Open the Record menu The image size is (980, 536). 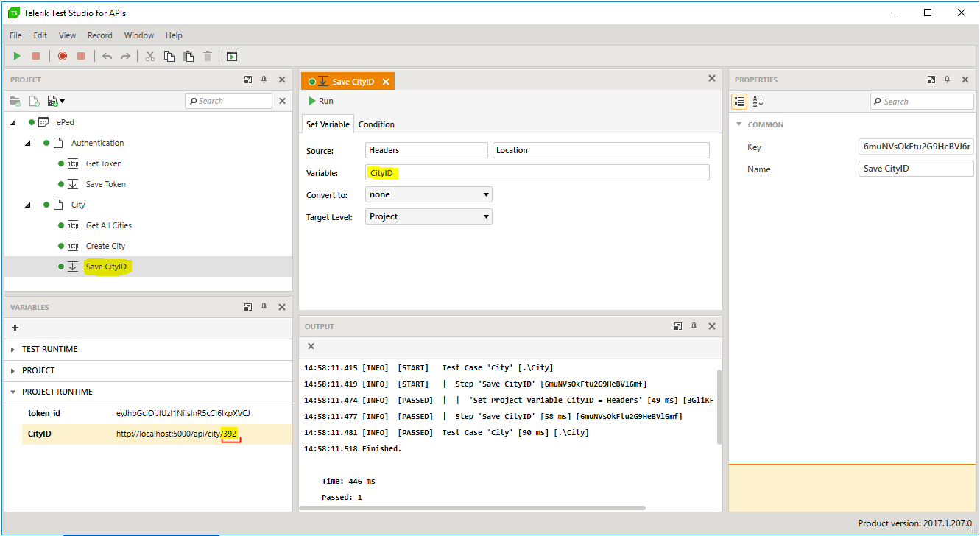point(100,35)
